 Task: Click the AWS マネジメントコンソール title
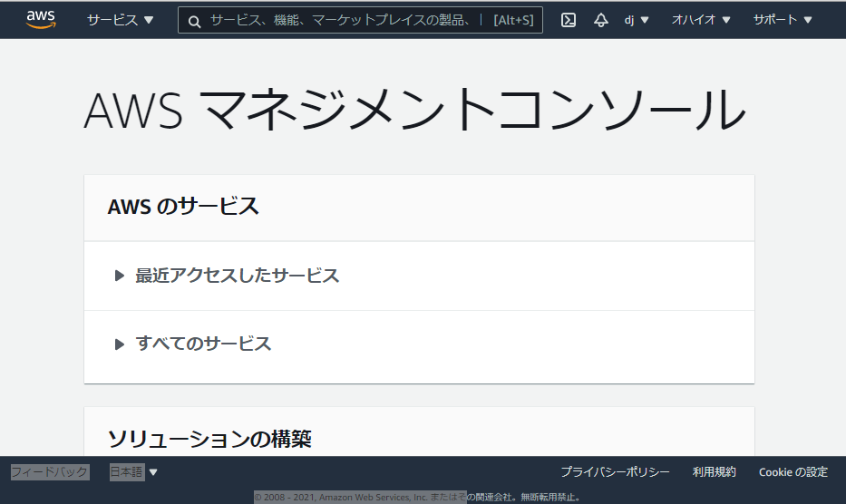[415, 111]
